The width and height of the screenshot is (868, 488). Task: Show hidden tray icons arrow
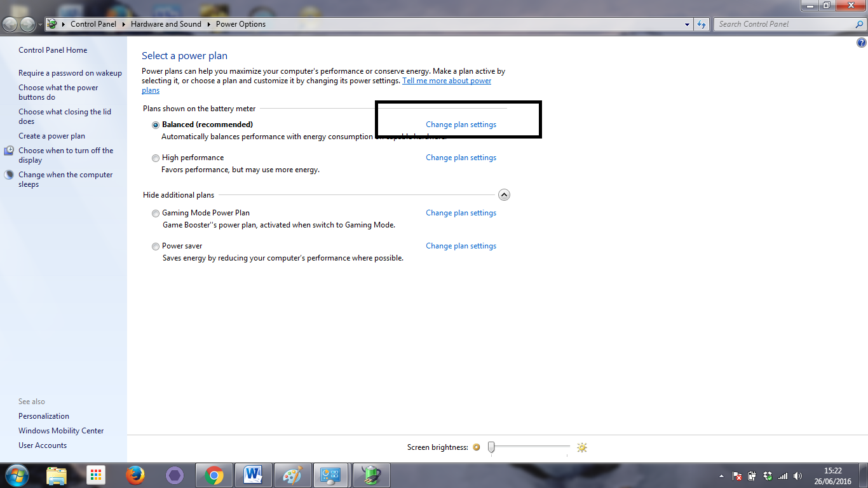pyautogui.click(x=721, y=476)
